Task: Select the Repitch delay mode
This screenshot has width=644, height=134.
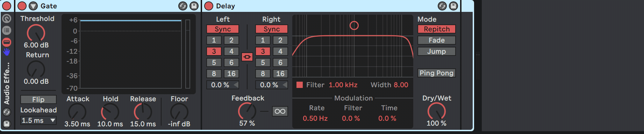Action: (x=437, y=29)
